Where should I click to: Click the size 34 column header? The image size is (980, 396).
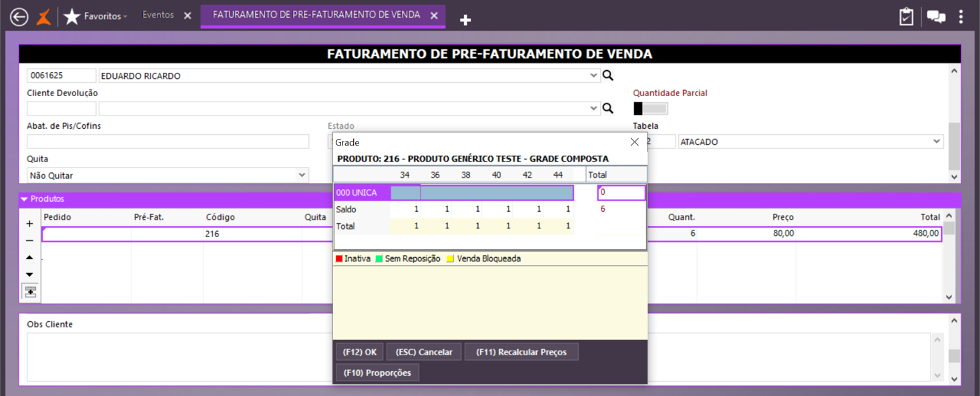(405, 175)
